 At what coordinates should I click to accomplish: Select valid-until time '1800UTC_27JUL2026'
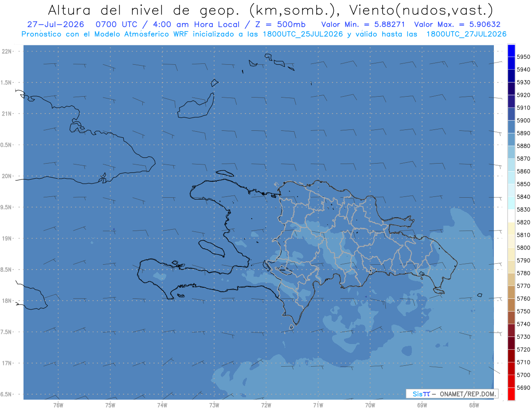[x=466, y=34]
